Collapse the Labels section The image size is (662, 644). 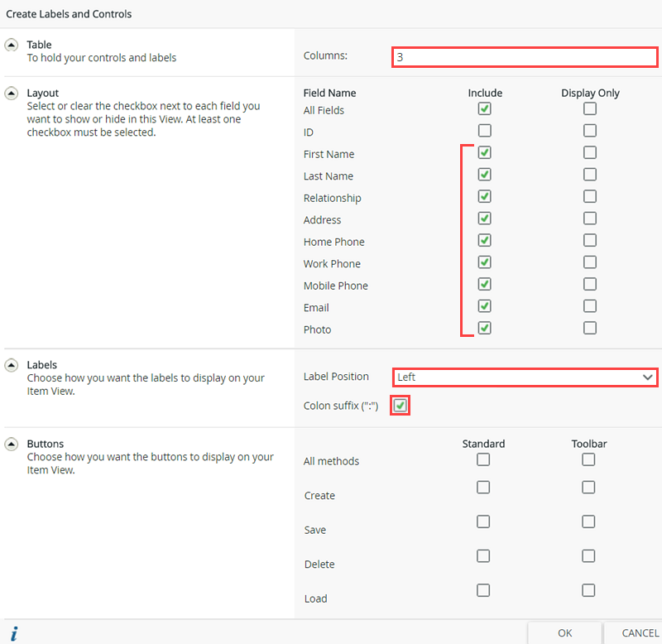[10, 364]
